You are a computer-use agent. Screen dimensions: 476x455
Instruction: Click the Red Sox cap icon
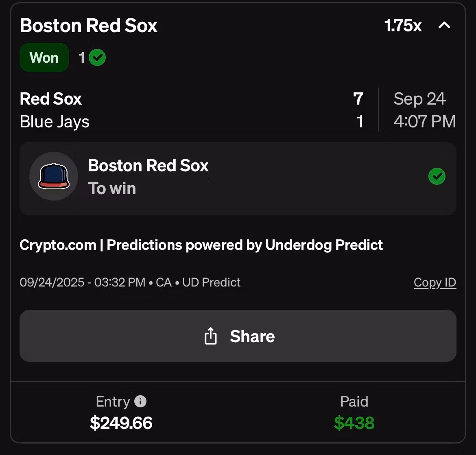54,176
